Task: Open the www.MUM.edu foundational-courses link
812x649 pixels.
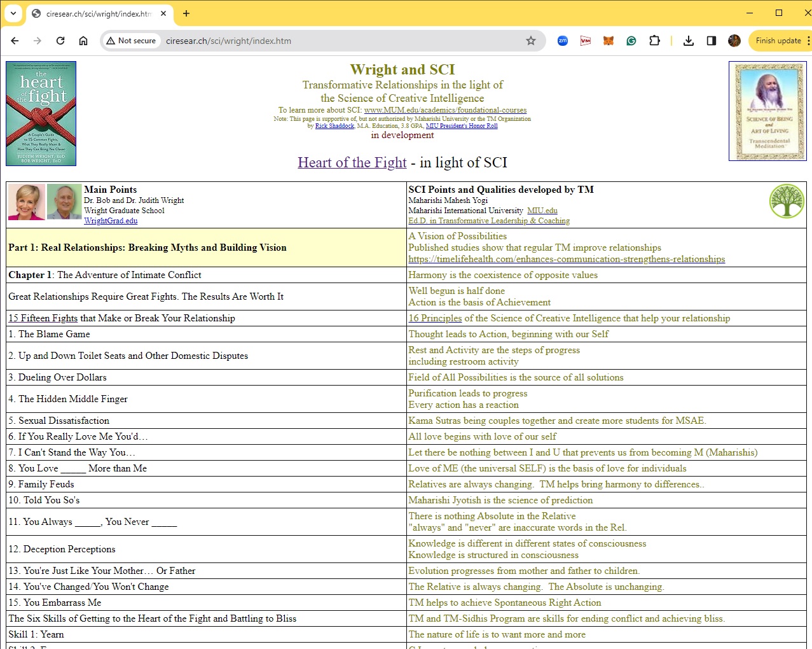Action: tap(445, 110)
